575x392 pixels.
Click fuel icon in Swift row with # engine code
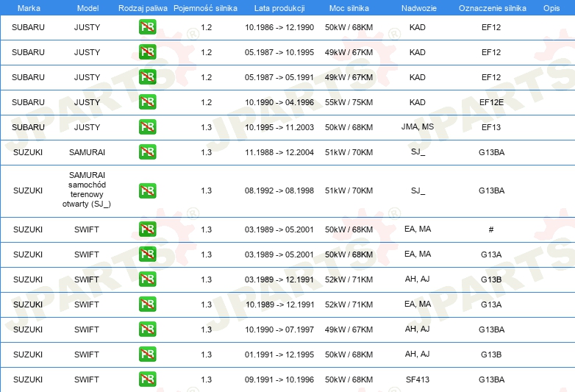[x=147, y=229]
